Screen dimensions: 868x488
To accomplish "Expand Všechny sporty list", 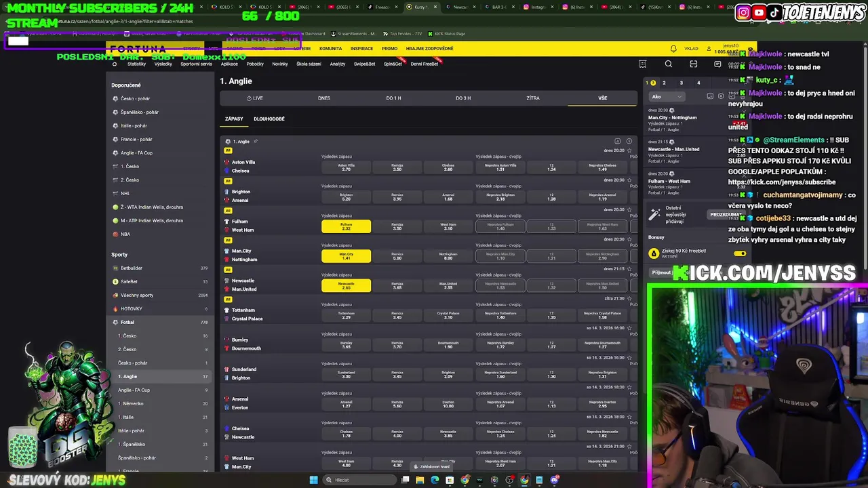I will point(161,295).
